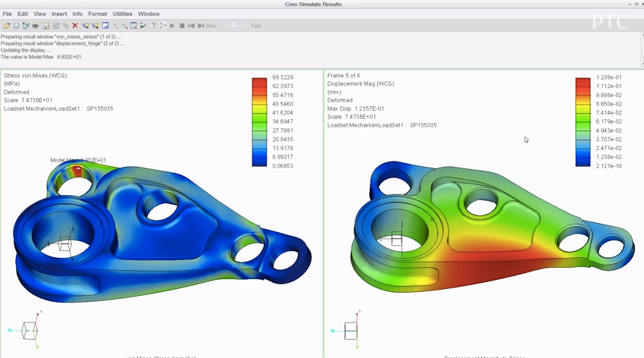Open the Edit menu

click(x=23, y=14)
